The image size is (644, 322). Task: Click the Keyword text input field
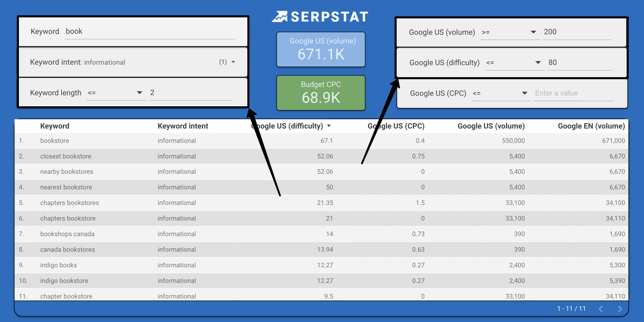click(150, 32)
